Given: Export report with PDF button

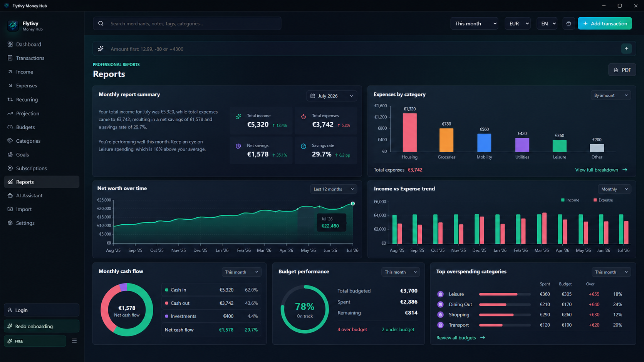Looking at the screenshot, I should pyautogui.click(x=622, y=70).
